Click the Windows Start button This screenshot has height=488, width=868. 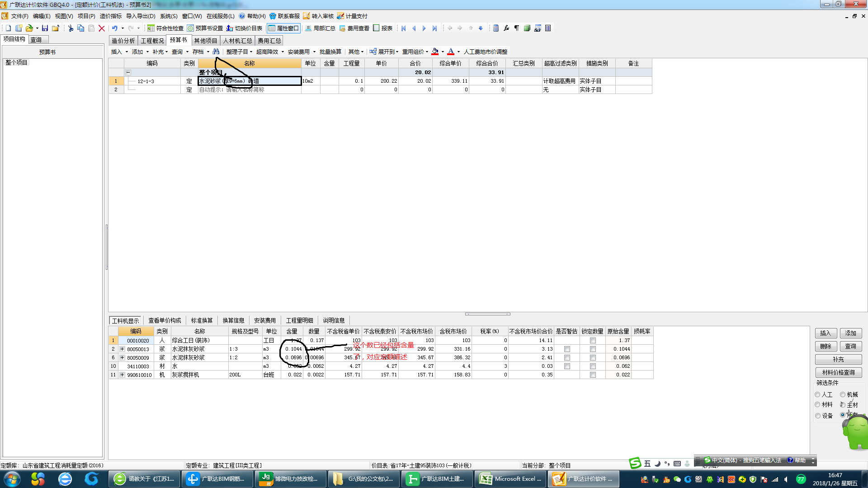12,479
